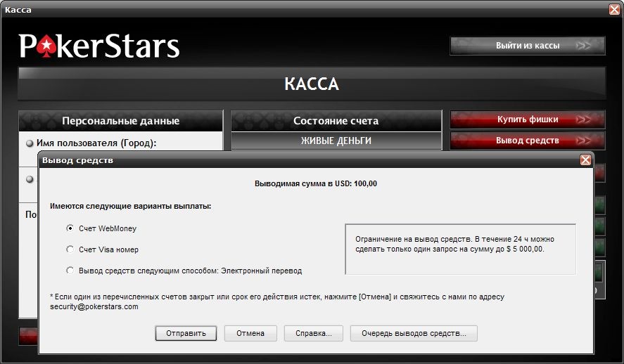This screenshot has width=624, height=364.
Task: Select the Электронный перевод withdrawal method
Action: (70, 271)
